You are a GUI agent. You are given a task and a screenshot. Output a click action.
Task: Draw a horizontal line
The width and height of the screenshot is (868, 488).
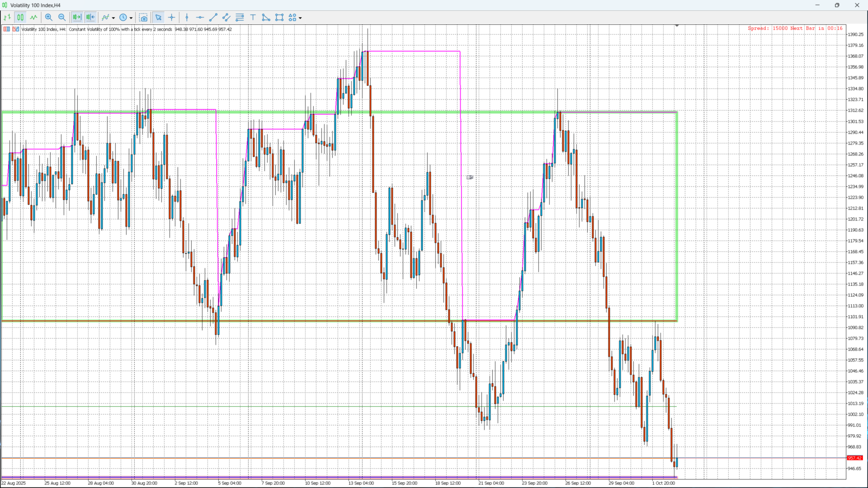(x=200, y=18)
